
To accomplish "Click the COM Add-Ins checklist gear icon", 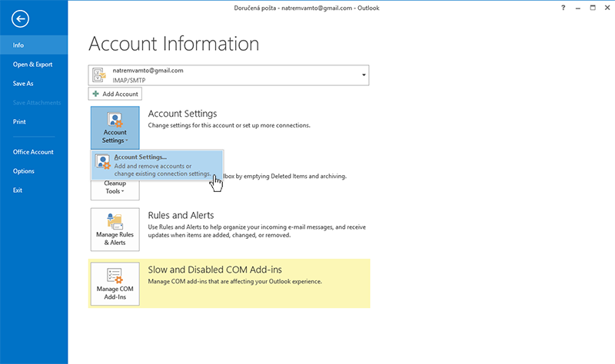I will 115,276.
